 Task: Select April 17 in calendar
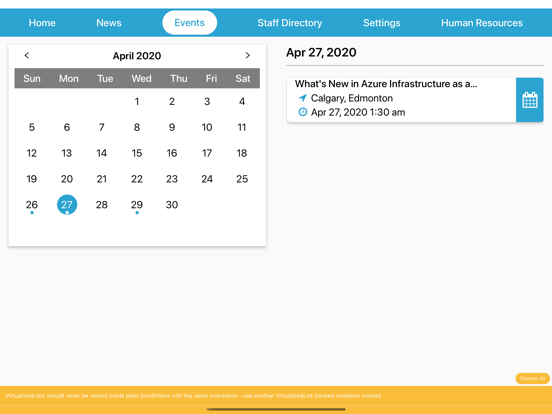[207, 153]
